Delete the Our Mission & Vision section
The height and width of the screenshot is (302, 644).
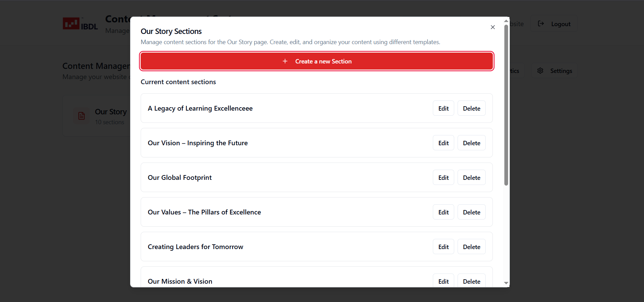[x=471, y=281]
